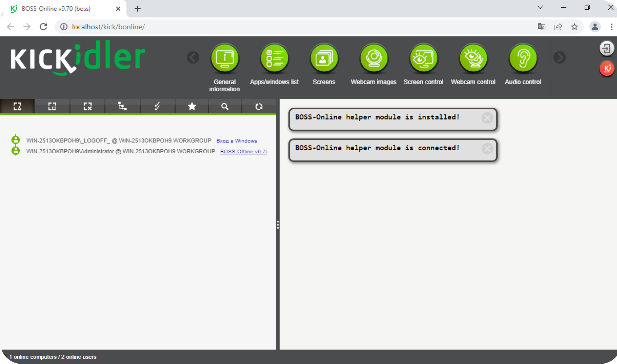Screen dimensions: 617x364
Task: Open General information view
Action: [x=225, y=58]
